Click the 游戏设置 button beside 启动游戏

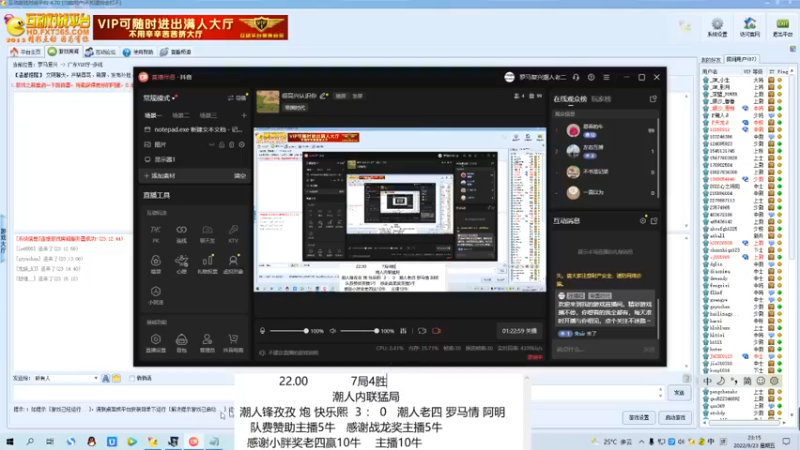639,417
